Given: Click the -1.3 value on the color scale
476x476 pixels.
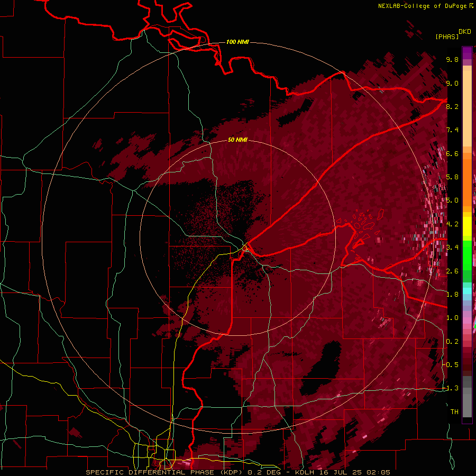Looking at the screenshot, I should [451, 388].
